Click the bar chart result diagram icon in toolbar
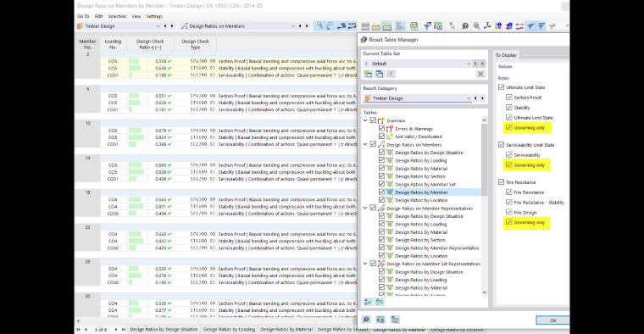Screen dimensions: 644x334 pyautogui.click(x=400, y=26)
